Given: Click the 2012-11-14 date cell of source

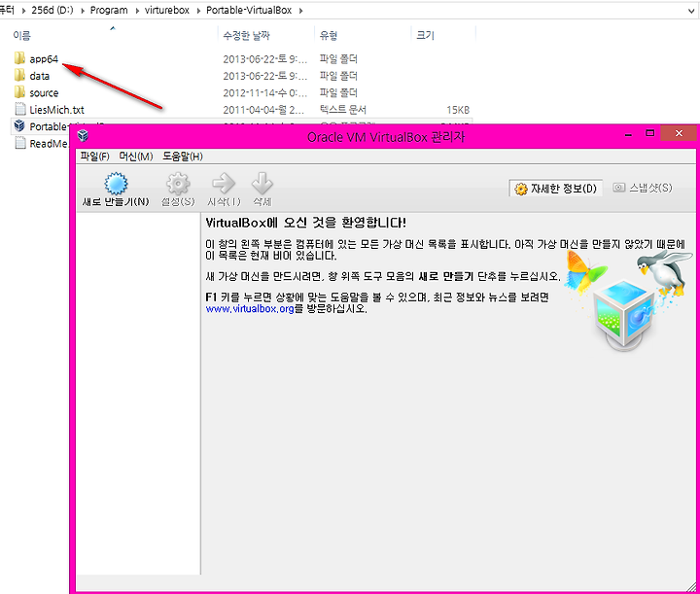Looking at the screenshot, I should [265, 92].
